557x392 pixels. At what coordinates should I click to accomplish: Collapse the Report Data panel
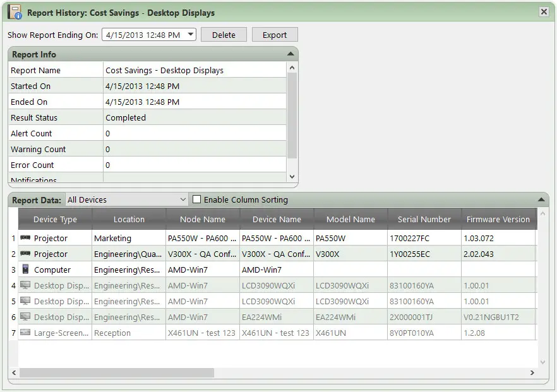[541, 199]
